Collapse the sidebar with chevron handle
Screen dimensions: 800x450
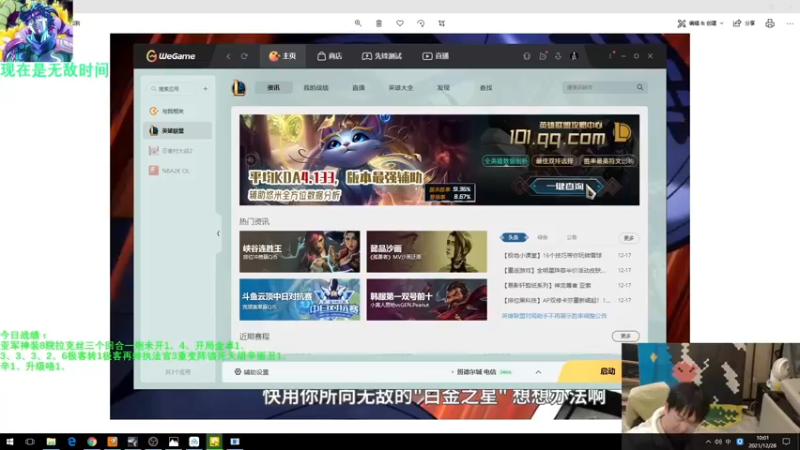218,234
